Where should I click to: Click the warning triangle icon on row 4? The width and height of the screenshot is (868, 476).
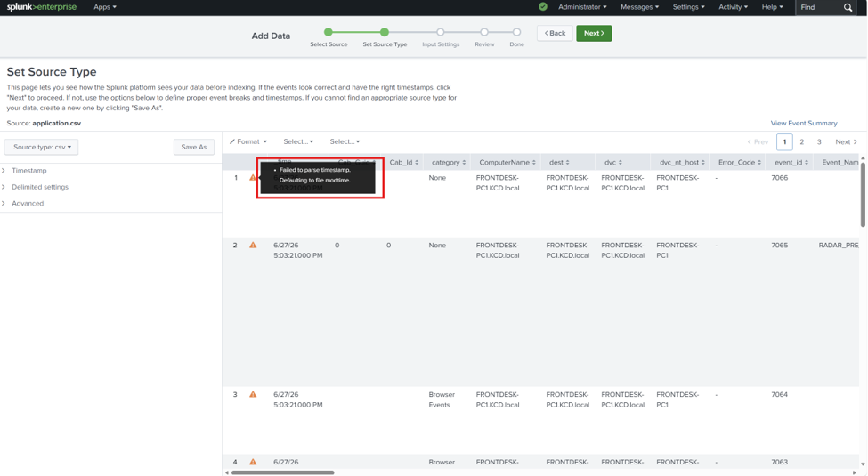(x=253, y=462)
